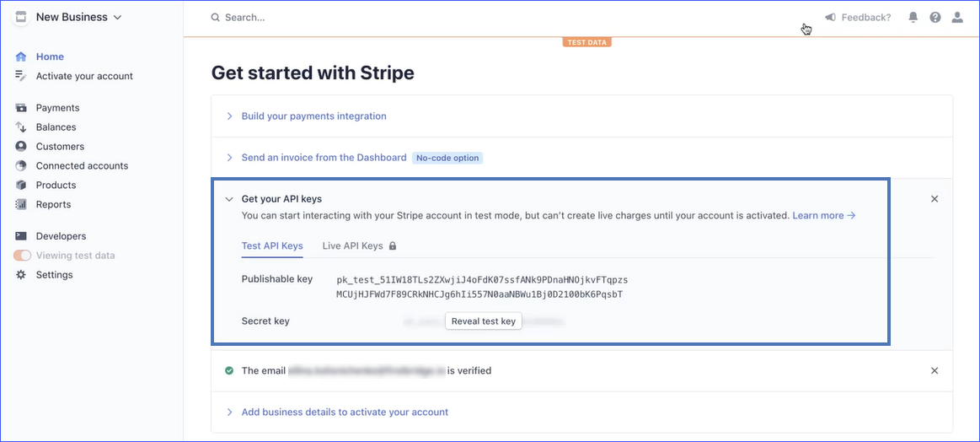The height and width of the screenshot is (442, 980).
Task: Click the Payments sidebar icon
Action: coord(21,108)
